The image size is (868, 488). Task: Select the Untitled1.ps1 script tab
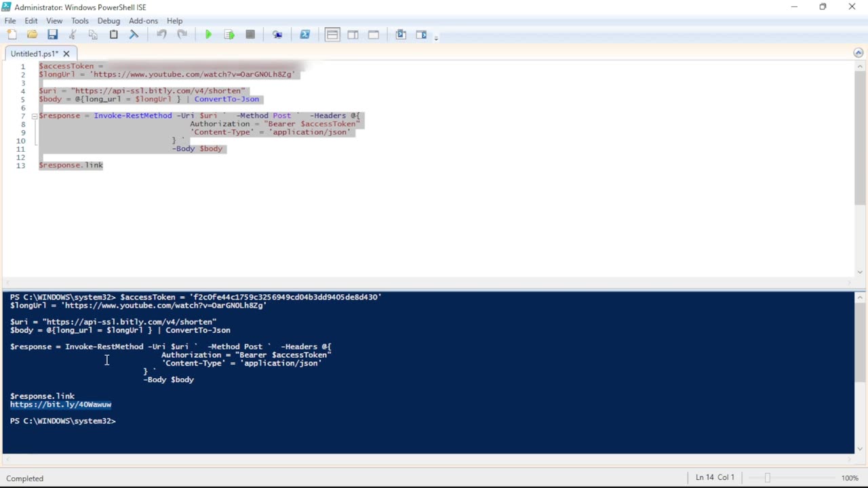(35, 54)
